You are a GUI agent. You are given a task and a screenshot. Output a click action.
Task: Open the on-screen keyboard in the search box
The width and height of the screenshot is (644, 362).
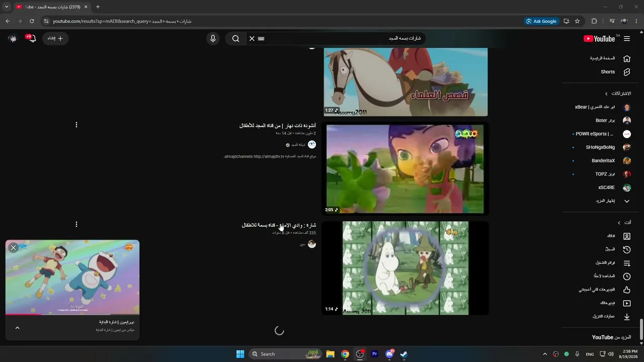[261, 39]
